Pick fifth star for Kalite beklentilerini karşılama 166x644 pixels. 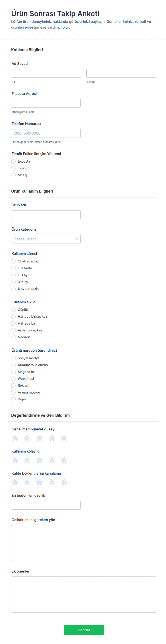click(x=64, y=482)
